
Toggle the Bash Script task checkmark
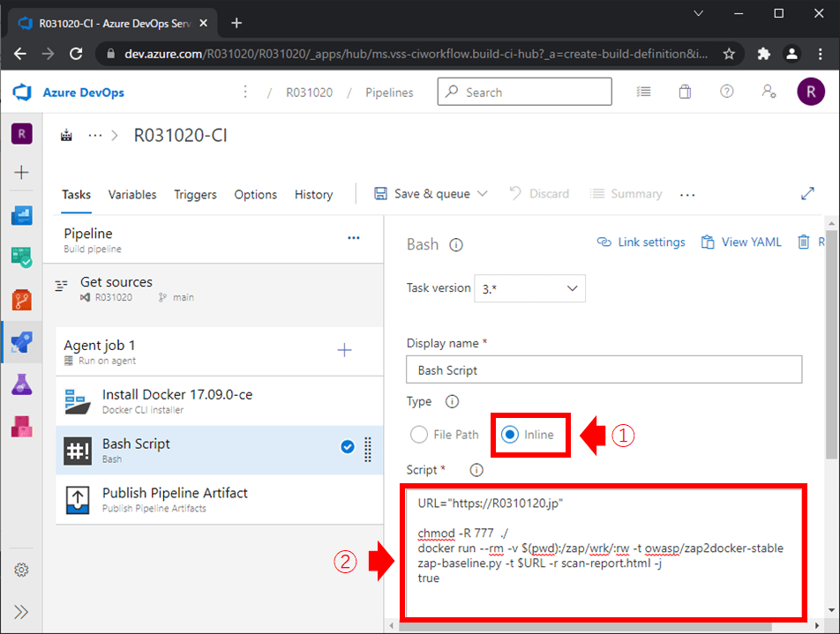click(x=348, y=446)
